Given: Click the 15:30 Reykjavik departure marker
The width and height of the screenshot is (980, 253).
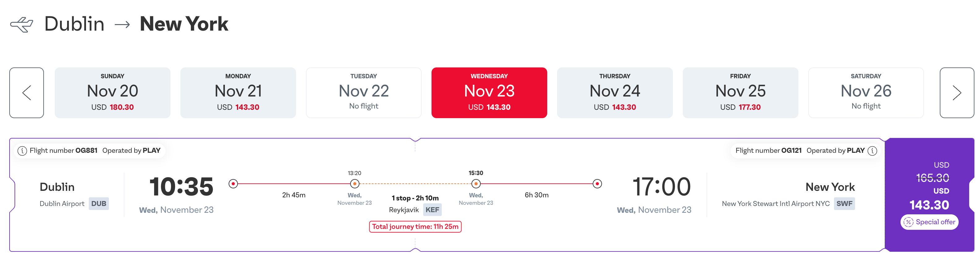Looking at the screenshot, I should click(x=475, y=184).
